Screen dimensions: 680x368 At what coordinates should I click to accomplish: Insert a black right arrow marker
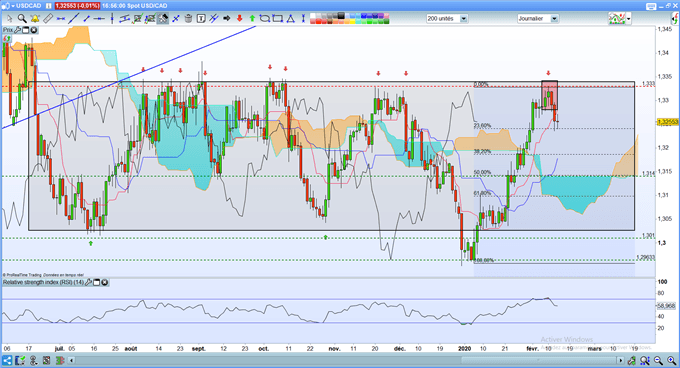tap(226, 19)
